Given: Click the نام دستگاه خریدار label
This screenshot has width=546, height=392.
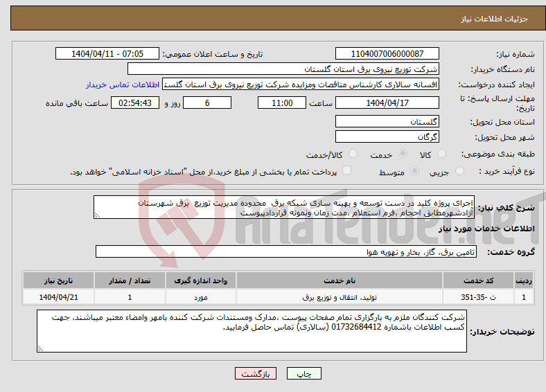Looking at the screenshot, I should coord(503,70).
